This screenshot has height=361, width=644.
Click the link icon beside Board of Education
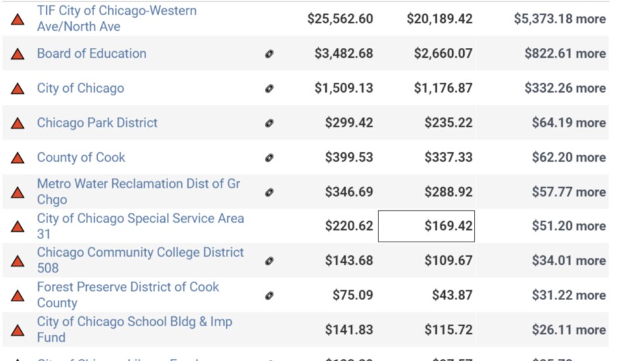(269, 54)
